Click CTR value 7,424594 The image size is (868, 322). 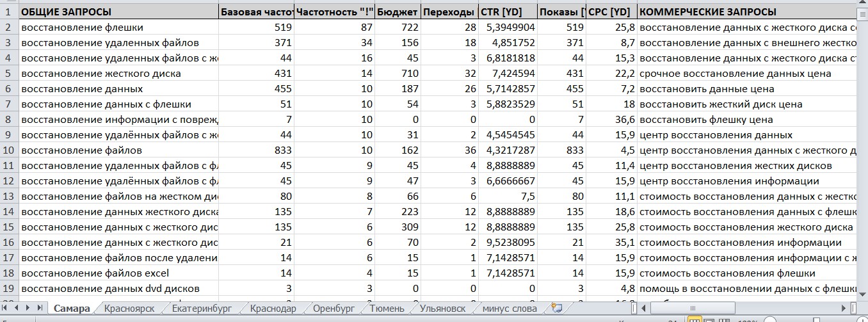508,73
